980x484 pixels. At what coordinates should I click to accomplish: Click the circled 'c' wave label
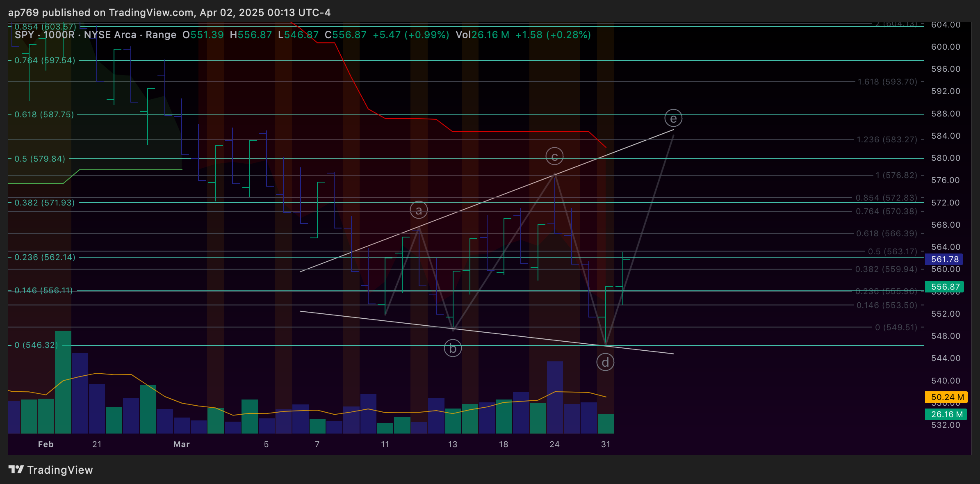coord(554,156)
